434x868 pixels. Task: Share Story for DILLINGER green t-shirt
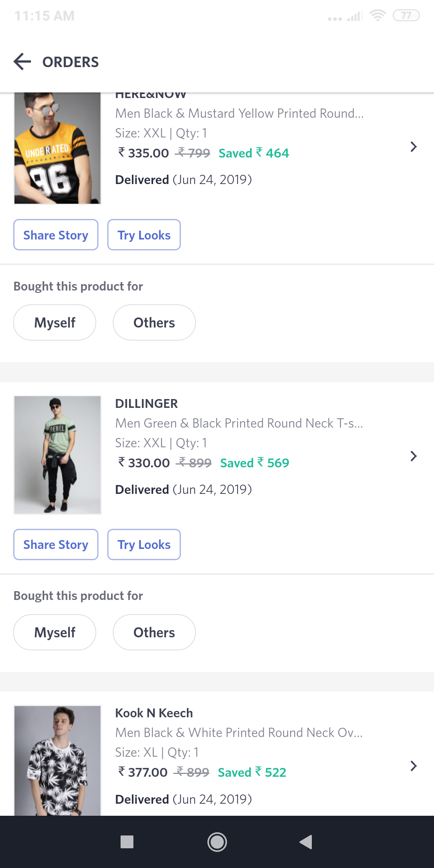click(x=56, y=545)
